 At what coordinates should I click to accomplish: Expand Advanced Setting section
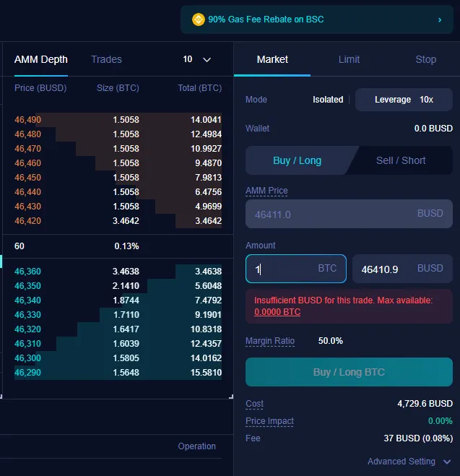(x=409, y=462)
